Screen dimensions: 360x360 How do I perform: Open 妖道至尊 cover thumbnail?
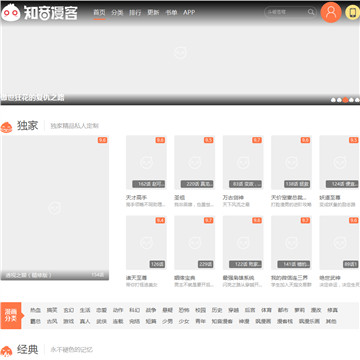(340, 162)
